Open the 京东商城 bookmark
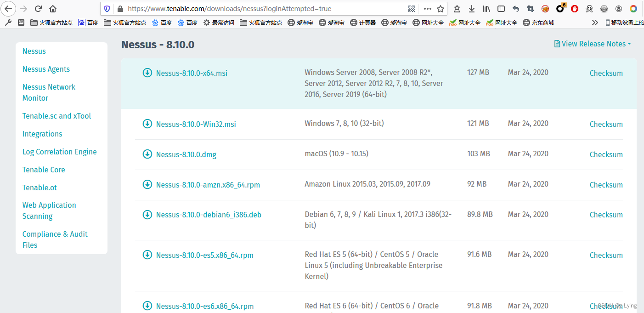 (x=538, y=23)
